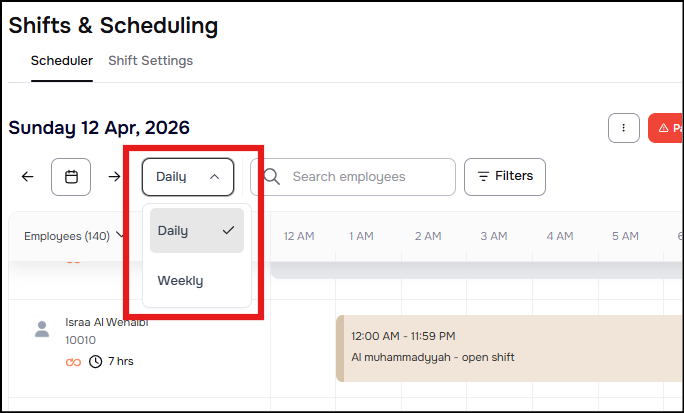Expand the Employees (140) chevron
This screenshot has width=684, height=413.
(121, 236)
